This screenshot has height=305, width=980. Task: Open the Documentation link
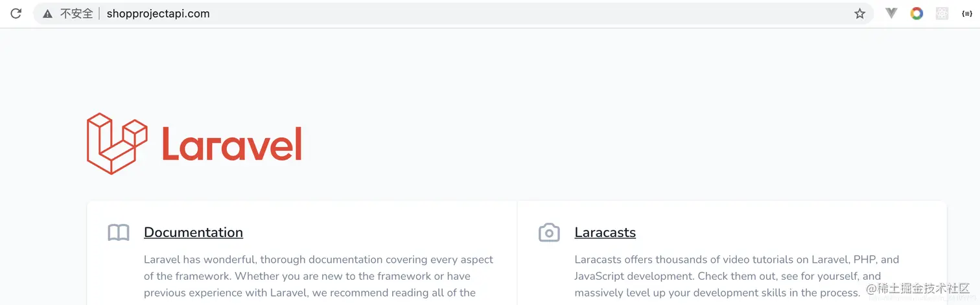[193, 232]
